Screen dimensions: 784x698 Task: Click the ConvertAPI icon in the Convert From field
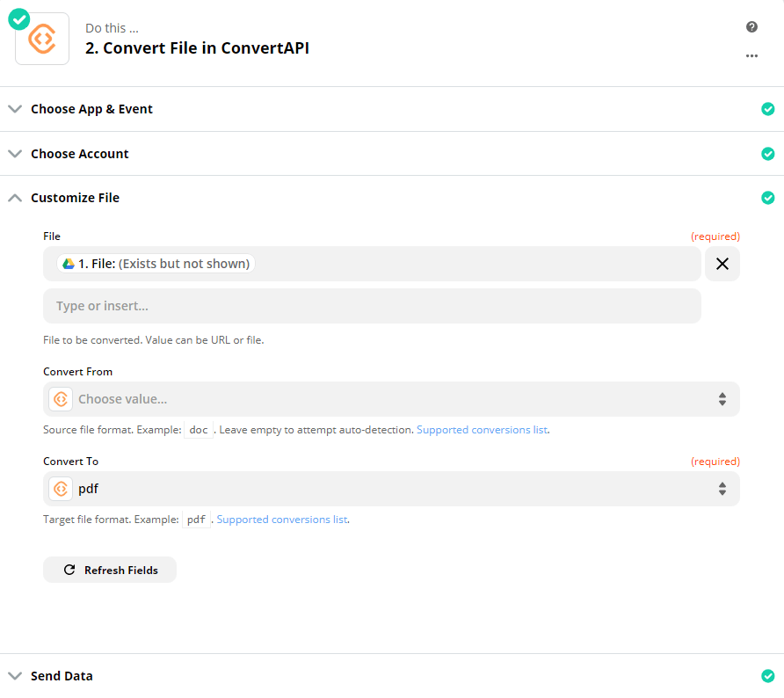pyautogui.click(x=60, y=398)
